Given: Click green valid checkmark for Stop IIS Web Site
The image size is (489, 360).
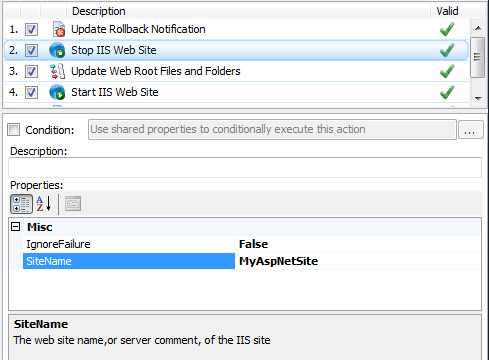Looking at the screenshot, I should pyautogui.click(x=447, y=50).
